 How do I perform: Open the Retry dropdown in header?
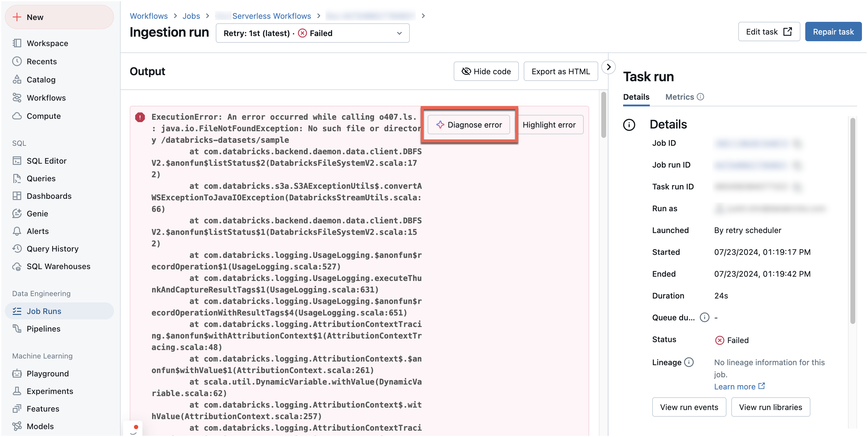(x=399, y=33)
